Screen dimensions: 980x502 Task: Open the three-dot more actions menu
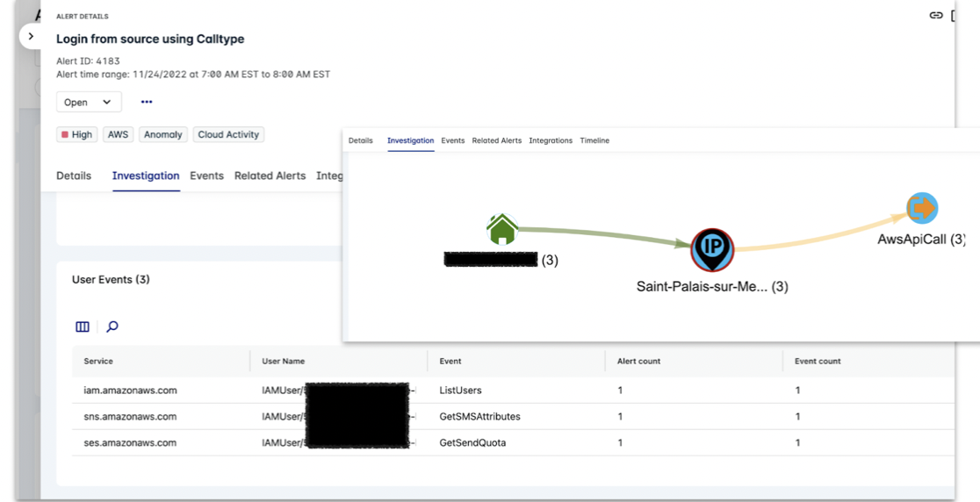tap(147, 102)
